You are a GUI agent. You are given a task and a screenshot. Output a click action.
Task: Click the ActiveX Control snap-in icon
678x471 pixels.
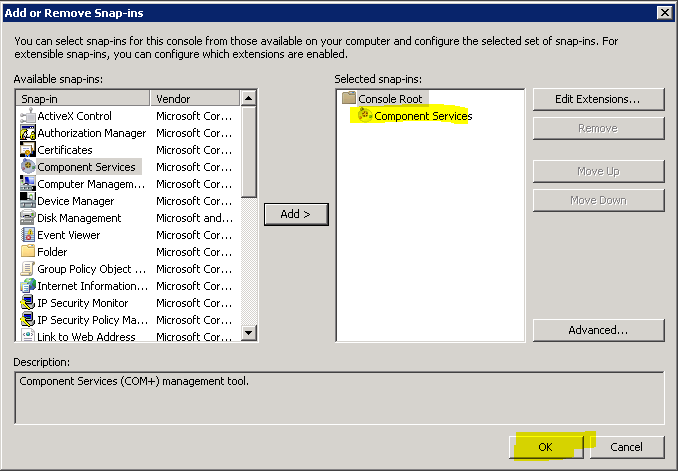pyautogui.click(x=28, y=116)
